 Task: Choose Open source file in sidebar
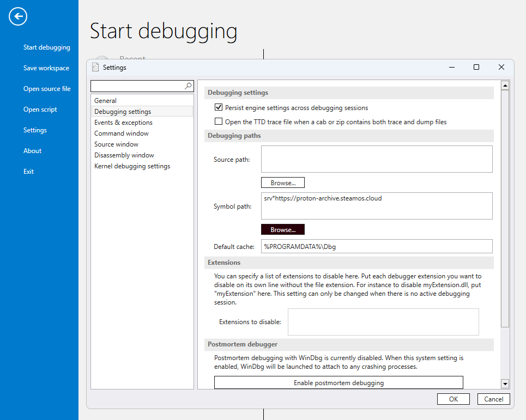[47, 89]
